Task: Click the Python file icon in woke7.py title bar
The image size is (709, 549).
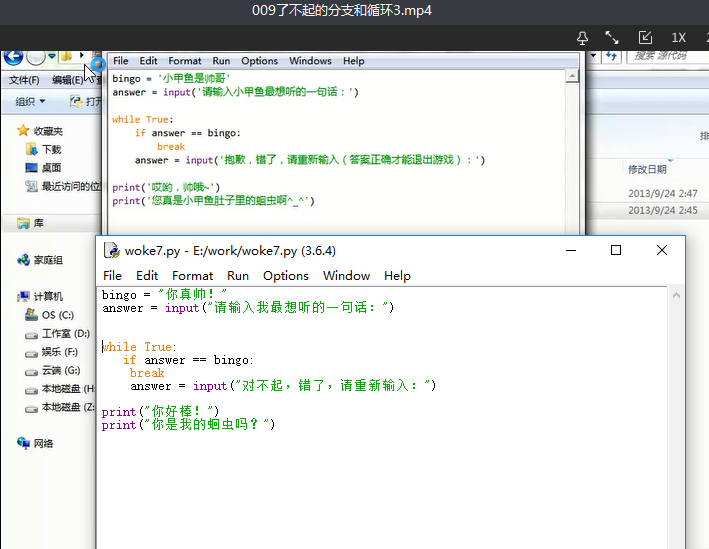Action: click(x=112, y=250)
